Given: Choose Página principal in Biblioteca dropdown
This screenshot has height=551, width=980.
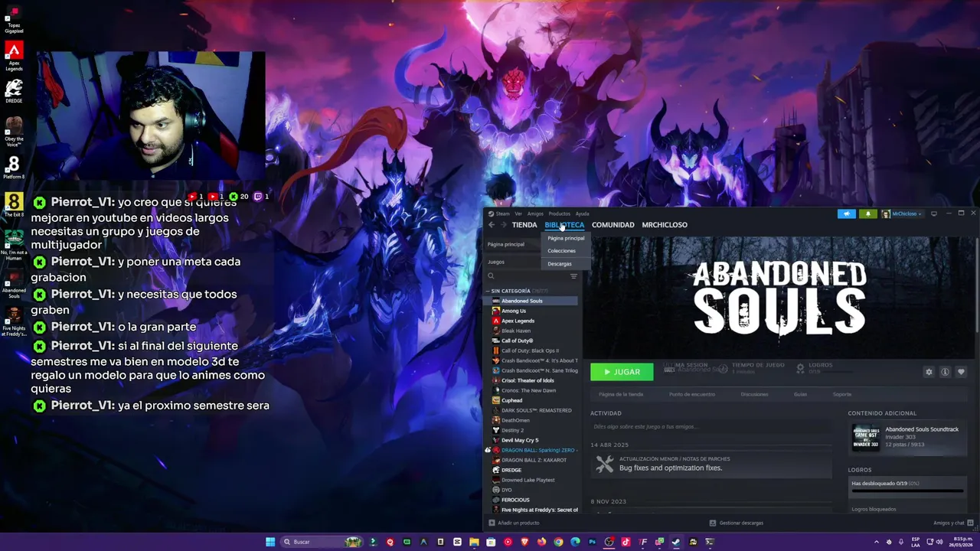Looking at the screenshot, I should (566, 238).
